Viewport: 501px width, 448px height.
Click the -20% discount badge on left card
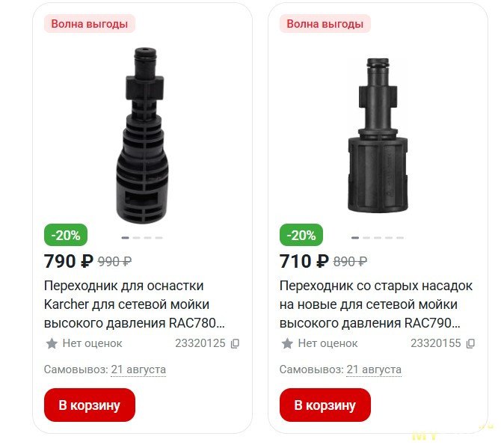click(66, 235)
